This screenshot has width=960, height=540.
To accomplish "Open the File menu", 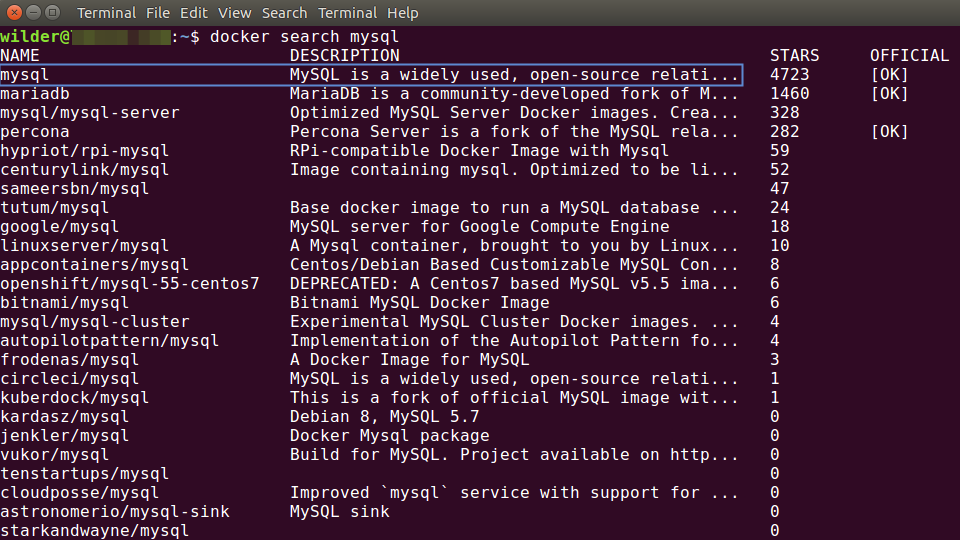I will click(158, 13).
